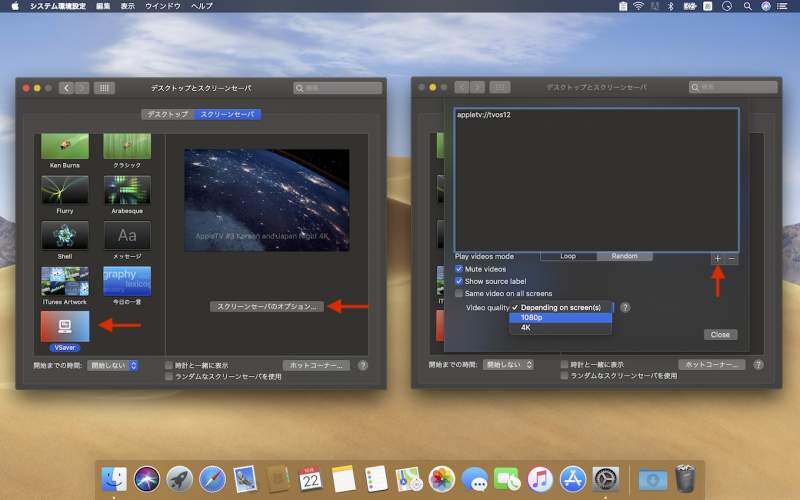Choose the Flurry screen saver
The height and width of the screenshot is (500, 800).
click(x=65, y=190)
